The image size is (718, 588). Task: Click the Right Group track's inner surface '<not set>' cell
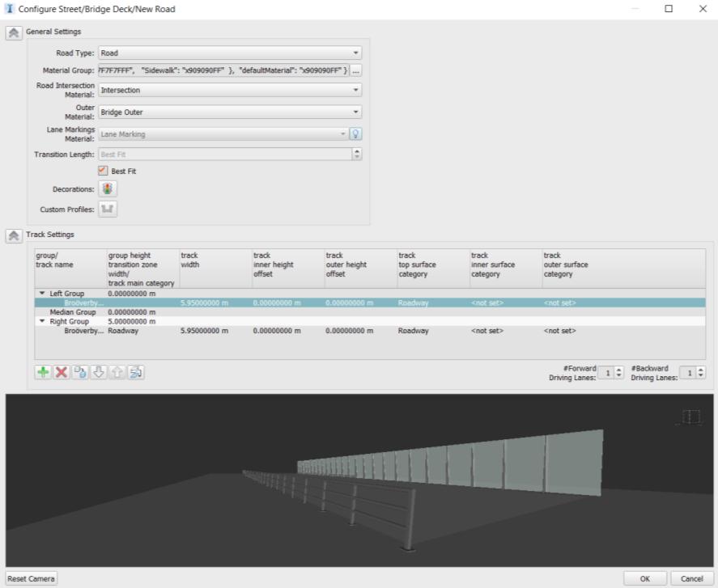487,331
